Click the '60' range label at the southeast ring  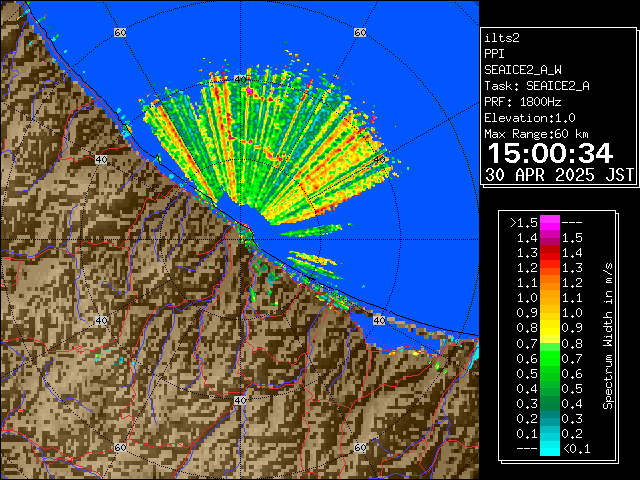pos(360,447)
